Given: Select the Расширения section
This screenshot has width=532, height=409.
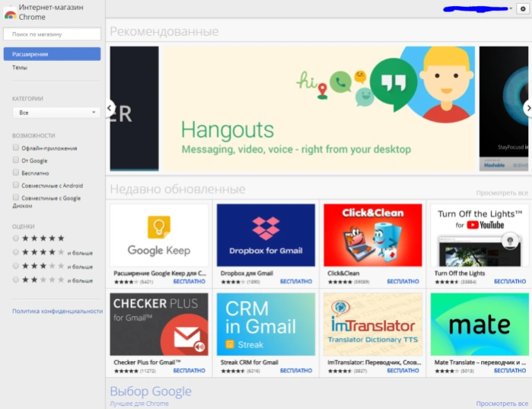Looking at the screenshot, I should tap(53, 54).
